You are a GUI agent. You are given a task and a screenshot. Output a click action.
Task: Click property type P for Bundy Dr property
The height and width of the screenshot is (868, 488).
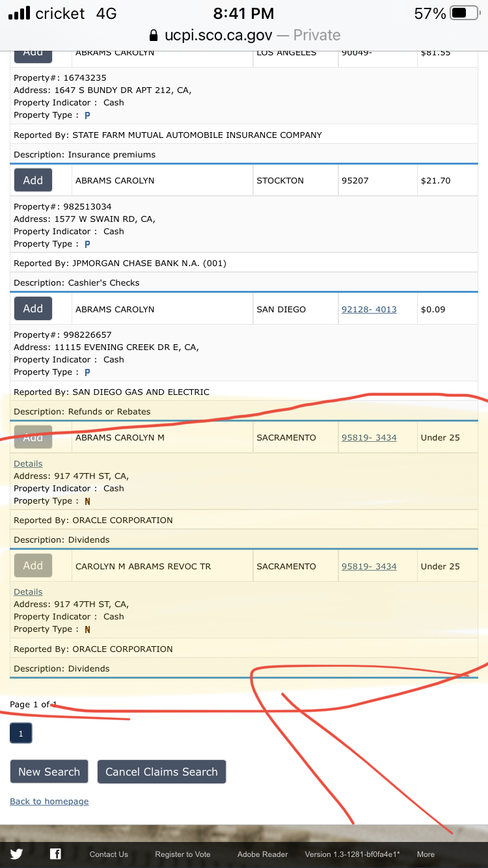87,115
